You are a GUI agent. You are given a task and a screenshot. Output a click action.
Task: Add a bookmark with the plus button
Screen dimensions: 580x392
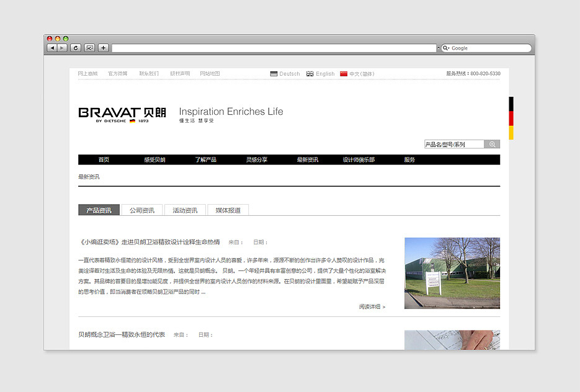(103, 48)
